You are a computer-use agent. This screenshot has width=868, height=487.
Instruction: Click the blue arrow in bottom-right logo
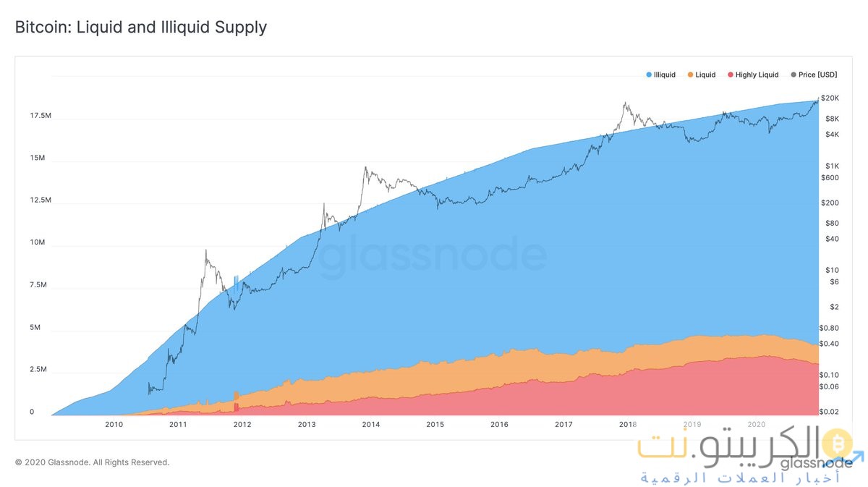[859, 456]
